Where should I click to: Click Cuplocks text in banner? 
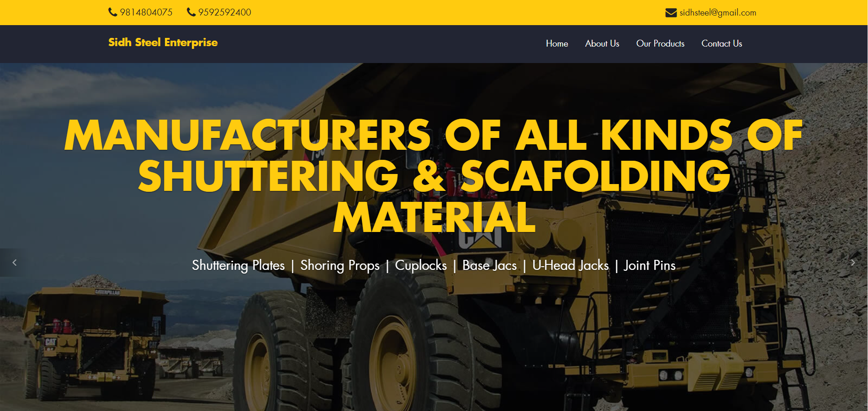pos(421,265)
